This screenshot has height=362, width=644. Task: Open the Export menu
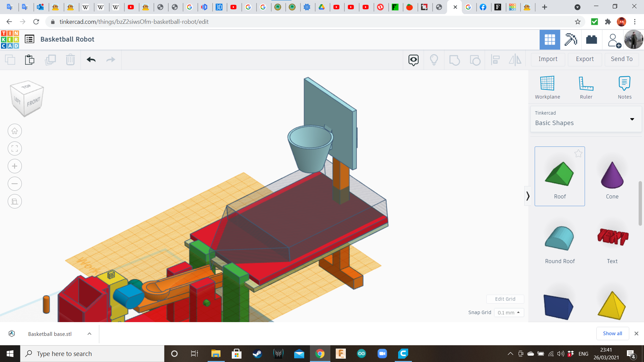tap(585, 59)
